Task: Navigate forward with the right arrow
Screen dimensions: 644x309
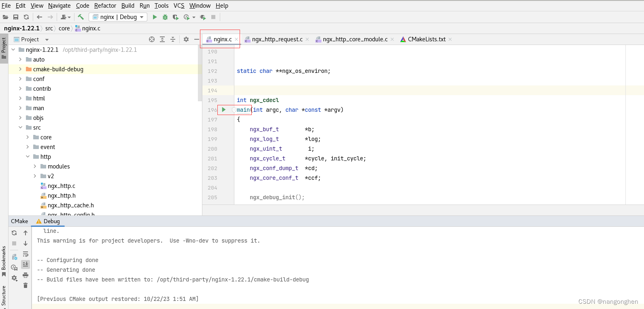Action: tap(50, 17)
